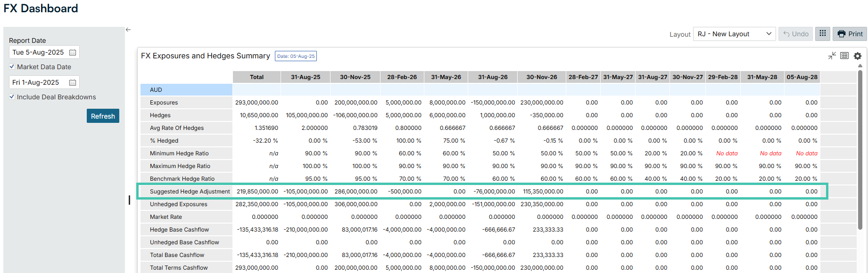
Task: Click the Date: 05-Aug-25 badge
Action: [296, 56]
